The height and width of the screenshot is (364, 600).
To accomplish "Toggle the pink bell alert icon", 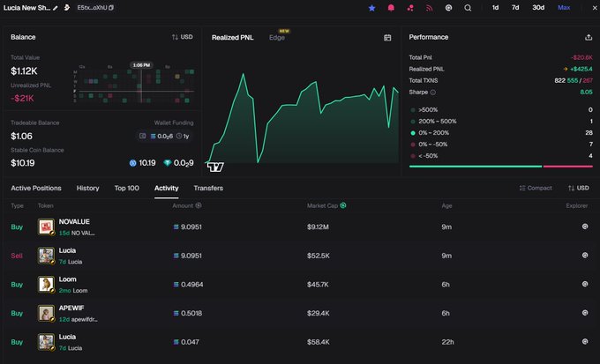I will [x=391, y=8].
